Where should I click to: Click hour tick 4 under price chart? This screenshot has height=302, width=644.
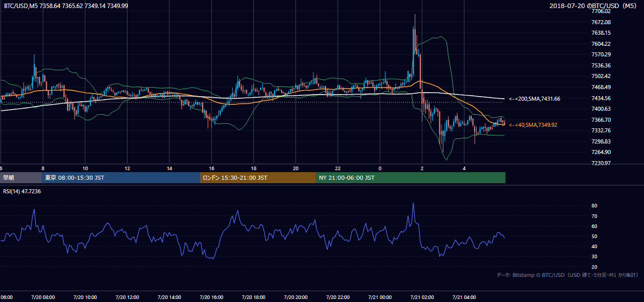(465, 169)
